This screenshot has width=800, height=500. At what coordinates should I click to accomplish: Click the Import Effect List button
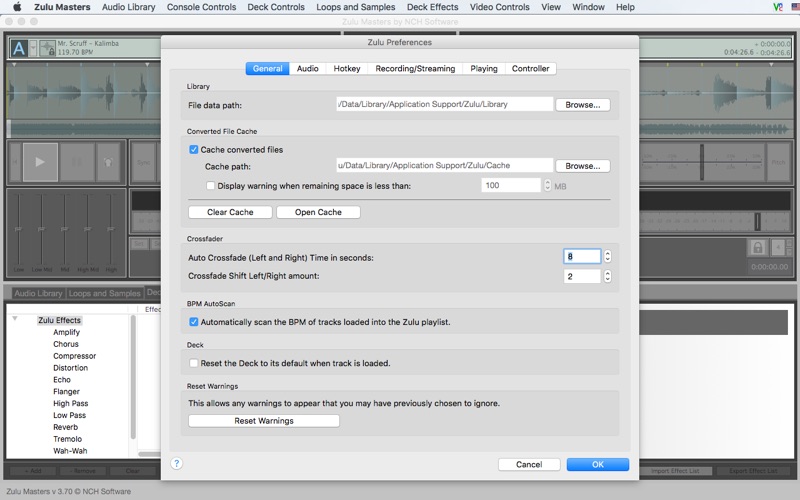pos(675,470)
